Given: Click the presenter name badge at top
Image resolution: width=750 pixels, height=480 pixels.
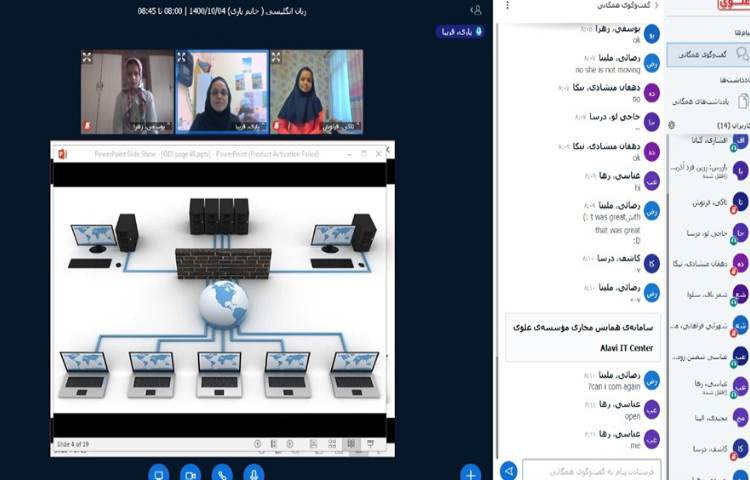Looking at the screenshot, I should coord(458,31).
